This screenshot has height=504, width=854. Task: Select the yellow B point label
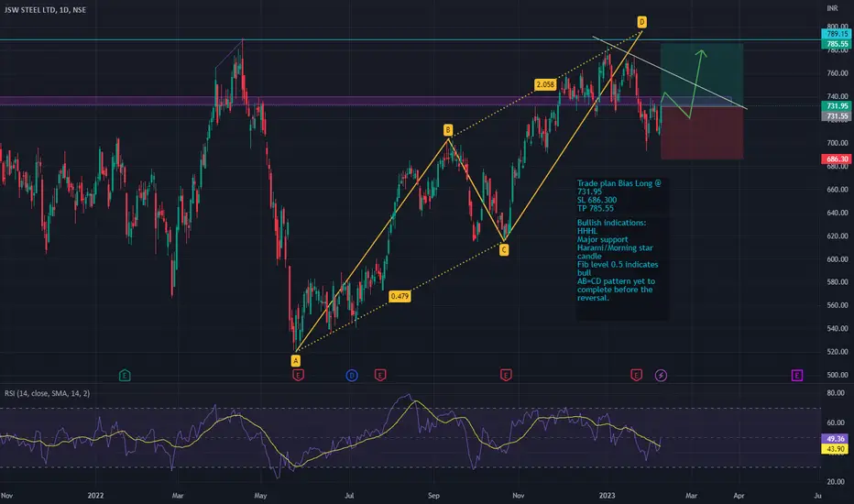pos(448,130)
